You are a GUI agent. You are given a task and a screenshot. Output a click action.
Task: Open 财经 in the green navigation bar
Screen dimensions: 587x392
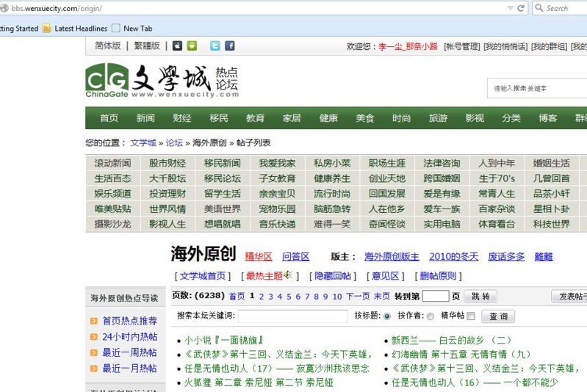(182, 118)
